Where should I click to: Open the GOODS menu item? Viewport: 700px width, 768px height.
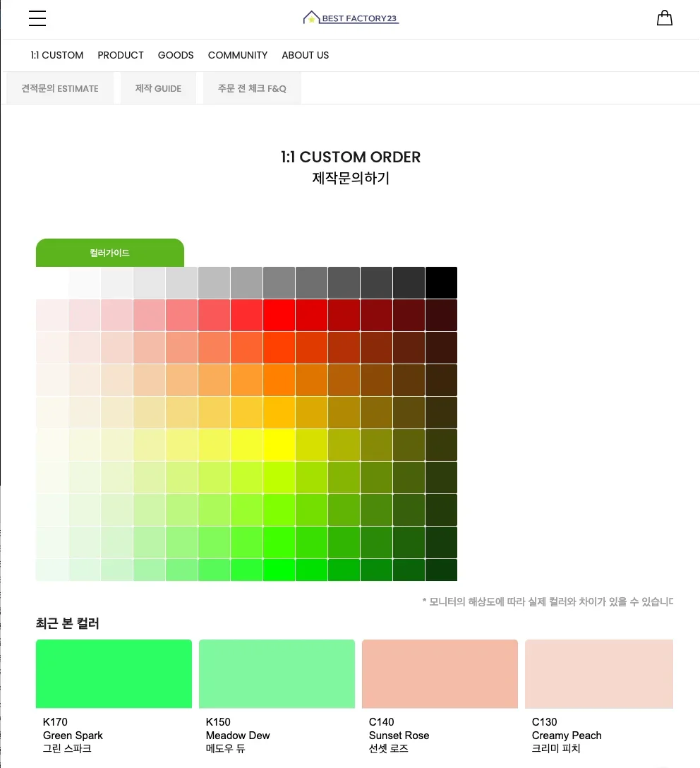click(176, 55)
